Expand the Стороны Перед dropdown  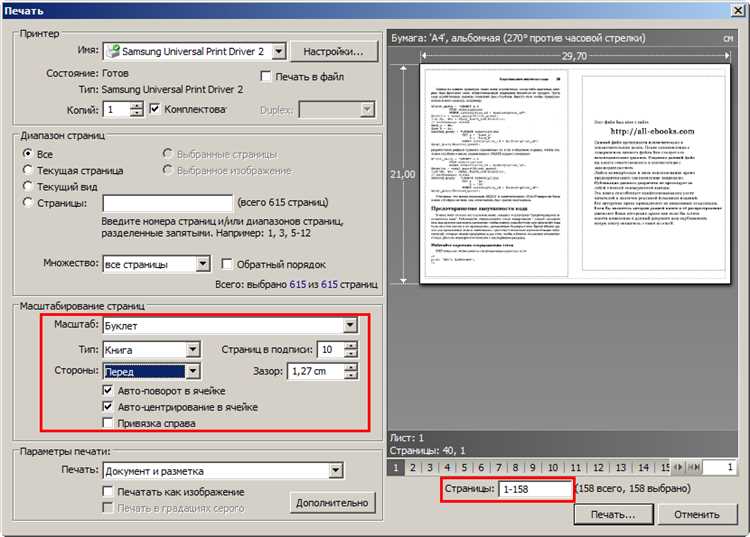(x=192, y=371)
